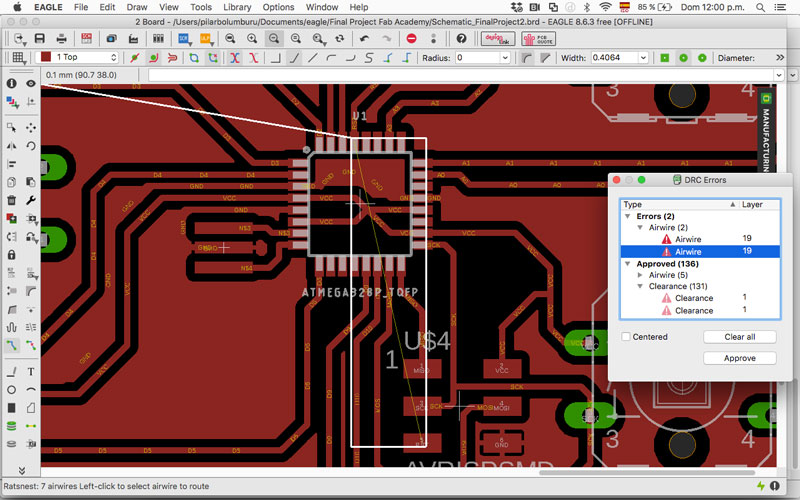Select the 90-degree wire bend style
Viewport: 800px width, 500px height.
[x=276, y=58]
